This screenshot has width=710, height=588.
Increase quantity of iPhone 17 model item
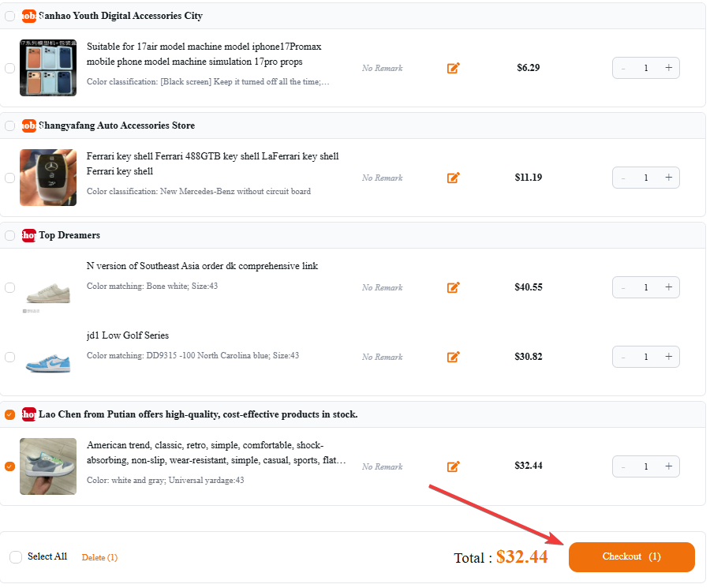(668, 68)
